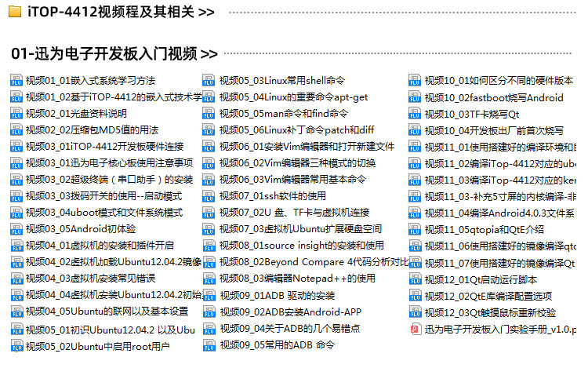The height and width of the screenshot is (368, 588).
Task: Open file 视频11_06使用搭建好的镜像编译qt
Action: [x=501, y=246]
